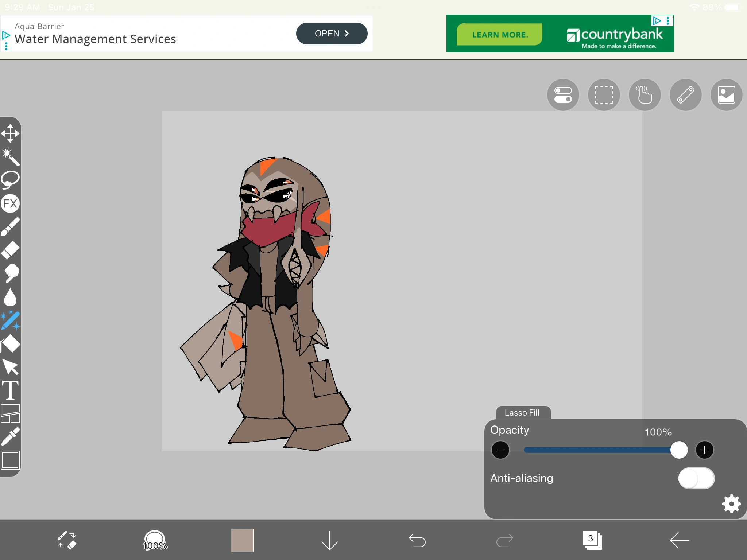Screen dimensions: 747x560
Task: Select the Brush tool
Action: 10,227
